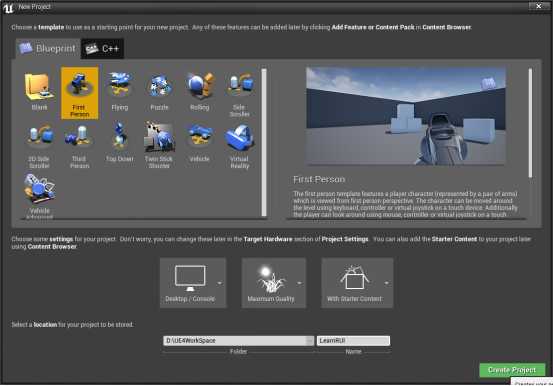
Task: Click the First Person preview image
Action: 406,116
